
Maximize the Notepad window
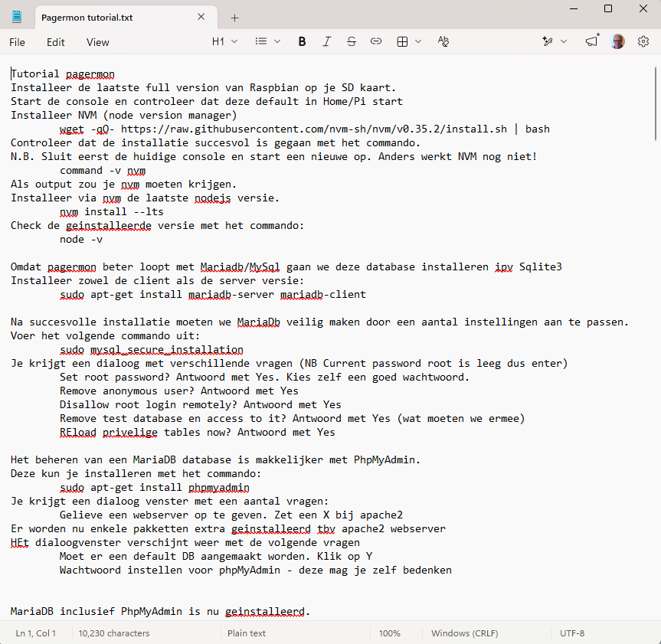(608, 8)
